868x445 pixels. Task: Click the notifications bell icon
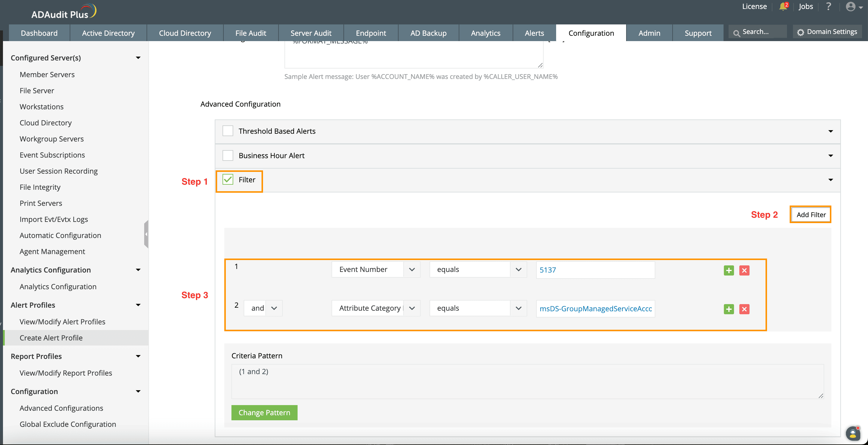783,7
